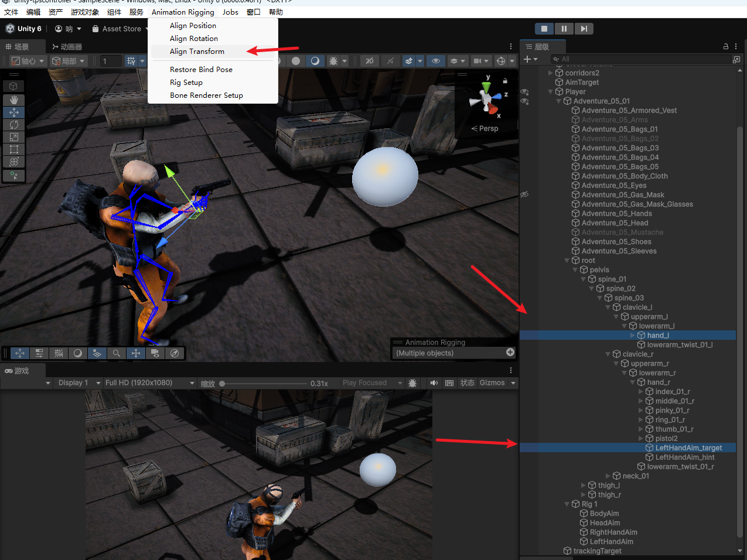Open the pivot 轴心 dropdown
This screenshot has width=747, height=560.
point(28,61)
